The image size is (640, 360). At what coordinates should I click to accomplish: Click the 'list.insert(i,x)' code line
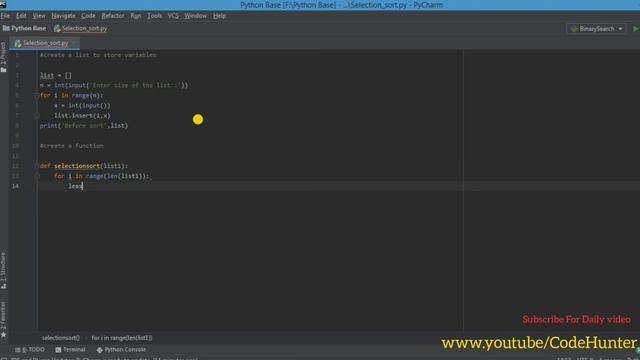(x=82, y=116)
